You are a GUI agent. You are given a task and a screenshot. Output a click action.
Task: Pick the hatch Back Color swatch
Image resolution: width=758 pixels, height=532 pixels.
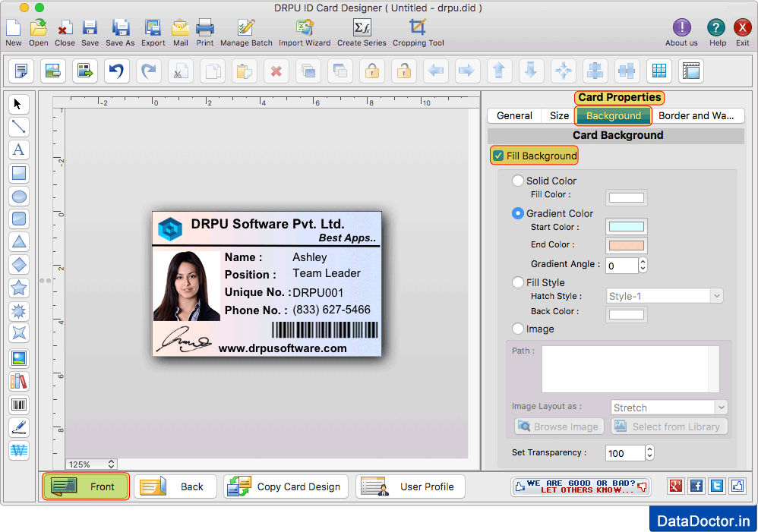point(626,314)
